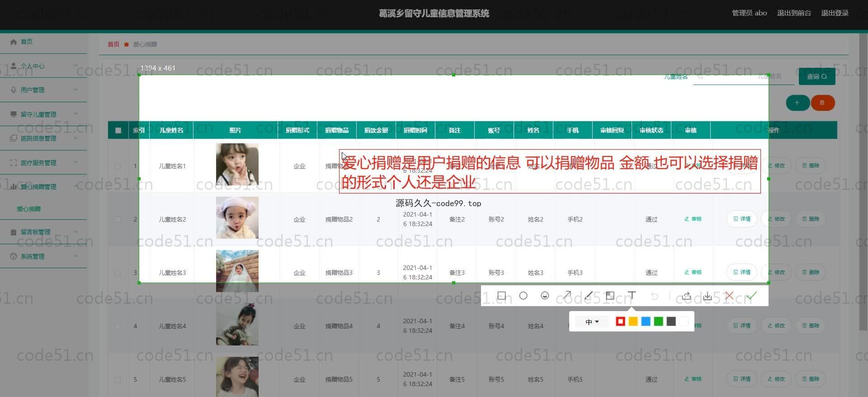Confirm screenshot with green checkmark
The height and width of the screenshot is (397, 868).
(x=751, y=296)
